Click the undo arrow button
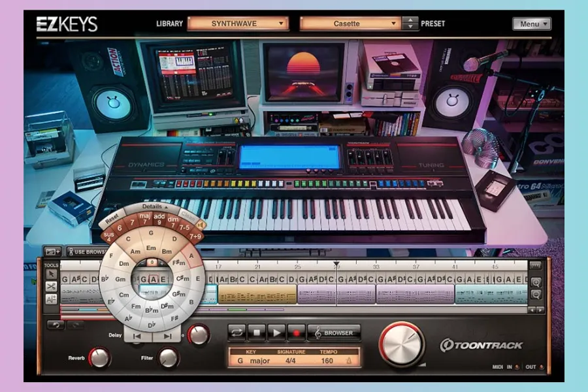The width and height of the screenshot is (588, 392). (x=56, y=325)
